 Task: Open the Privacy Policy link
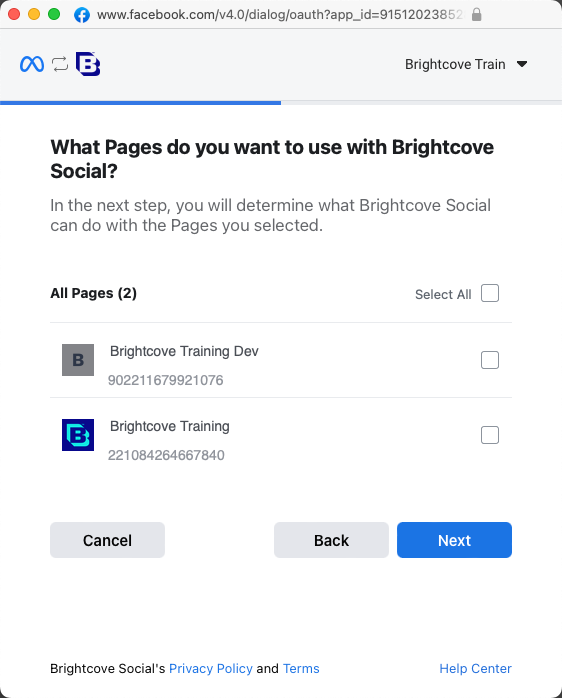pyautogui.click(x=211, y=668)
